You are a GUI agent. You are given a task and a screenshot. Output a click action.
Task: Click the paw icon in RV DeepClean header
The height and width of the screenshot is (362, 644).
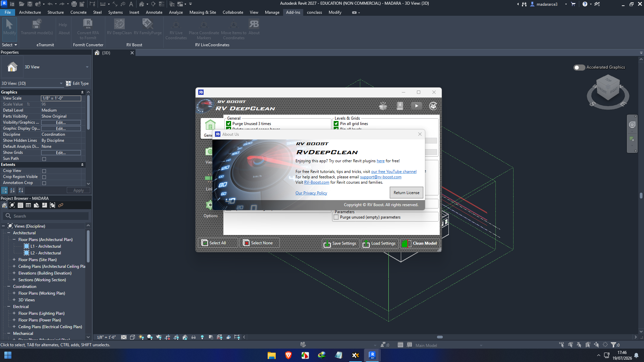coord(433,106)
